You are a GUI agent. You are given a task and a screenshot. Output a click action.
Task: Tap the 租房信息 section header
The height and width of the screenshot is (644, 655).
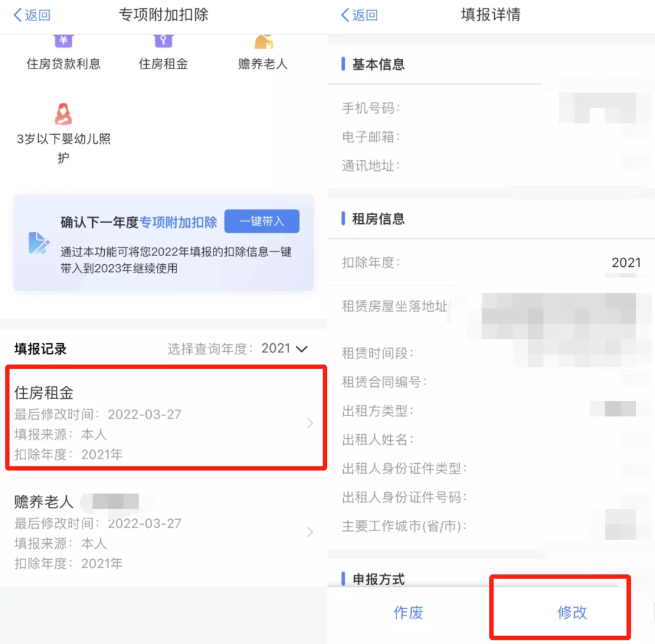click(x=378, y=218)
